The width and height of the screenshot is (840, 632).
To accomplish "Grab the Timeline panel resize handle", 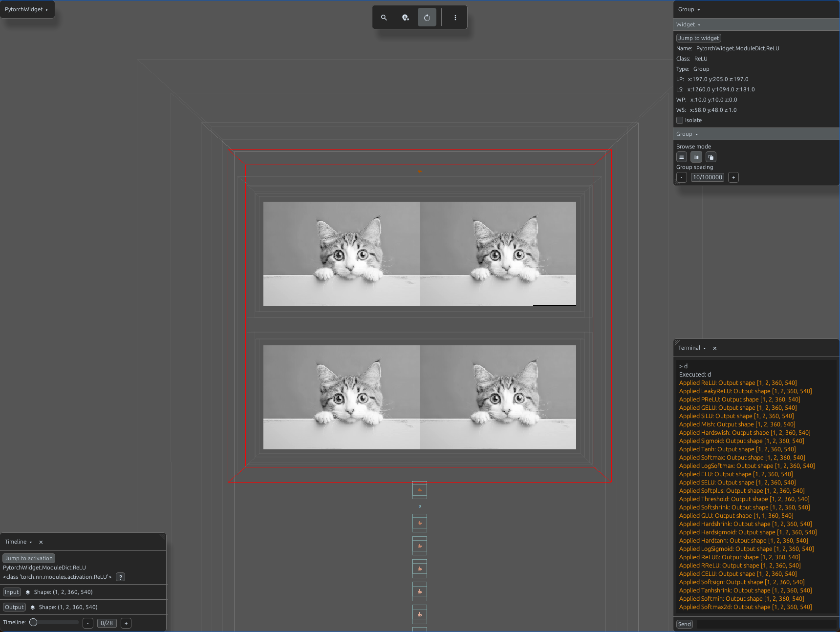I will click(162, 537).
